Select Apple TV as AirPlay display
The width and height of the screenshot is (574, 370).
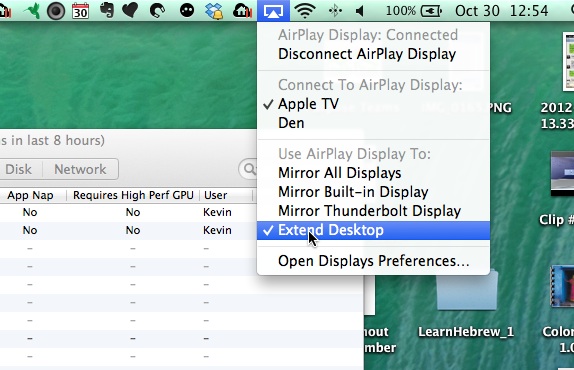(373, 104)
